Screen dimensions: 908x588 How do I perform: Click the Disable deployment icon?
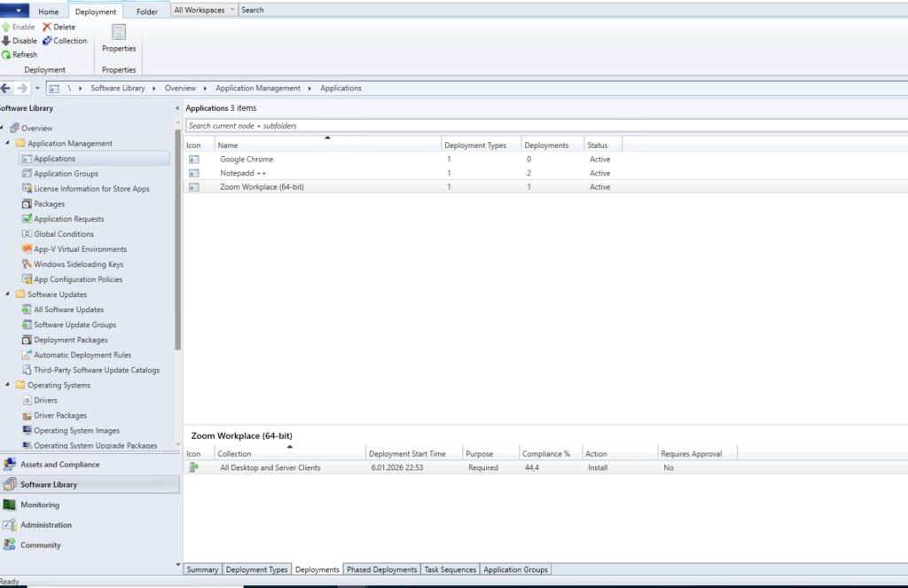[x=6, y=41]
